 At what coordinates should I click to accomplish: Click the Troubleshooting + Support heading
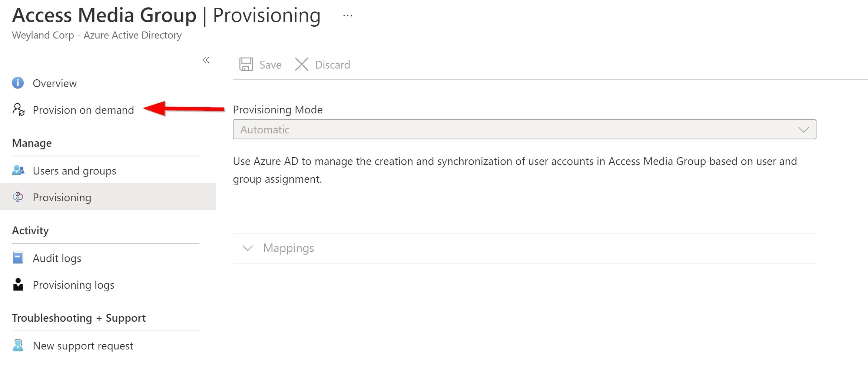[x=79, y=318]
